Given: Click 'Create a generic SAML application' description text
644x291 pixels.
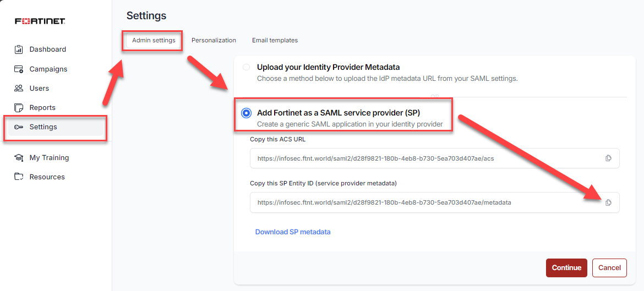Looking at the screenshot, I should (x=350, y=124).
